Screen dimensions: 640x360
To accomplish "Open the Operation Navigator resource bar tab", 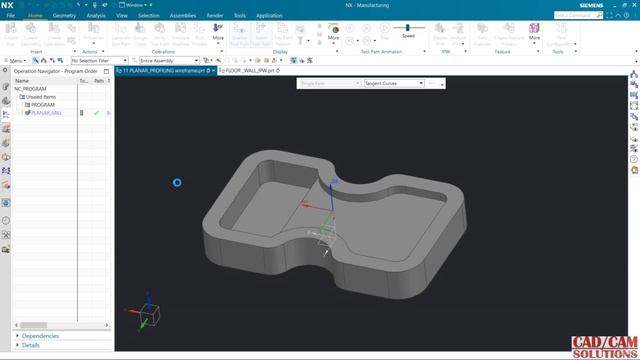I will tap(6, 115).
